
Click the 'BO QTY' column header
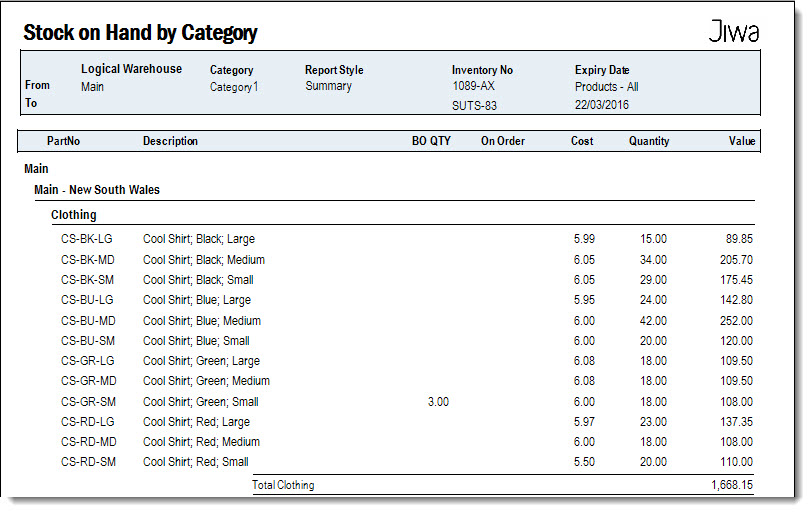coord(431,141)
